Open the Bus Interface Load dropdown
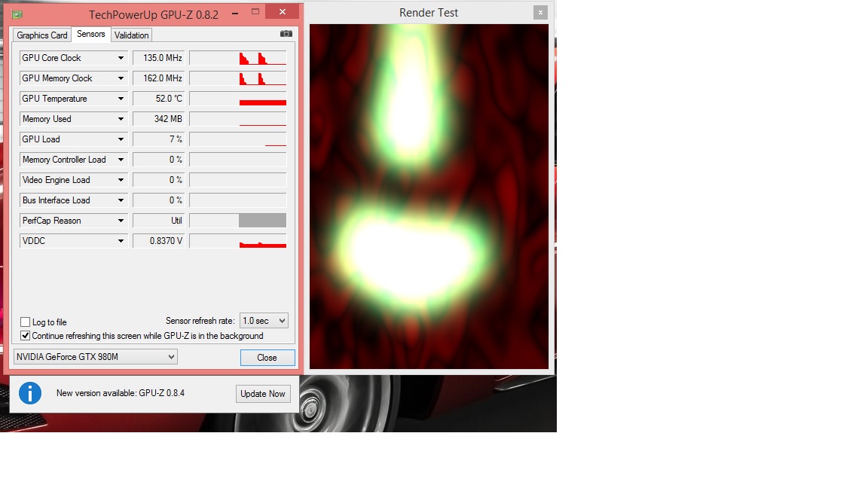The height and width of the screenshot is (488, 868). (121, 200)
